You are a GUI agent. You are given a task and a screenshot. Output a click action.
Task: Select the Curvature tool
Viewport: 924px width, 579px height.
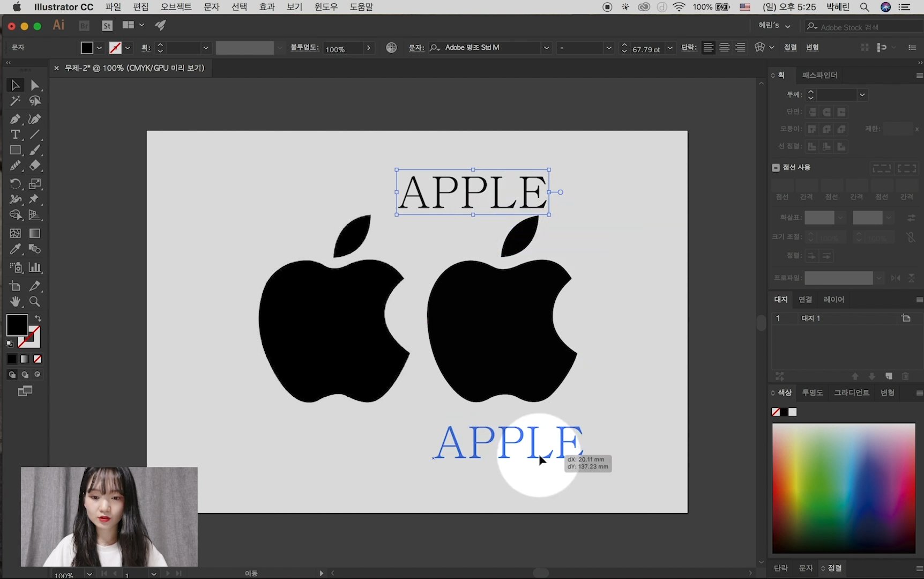35,119
